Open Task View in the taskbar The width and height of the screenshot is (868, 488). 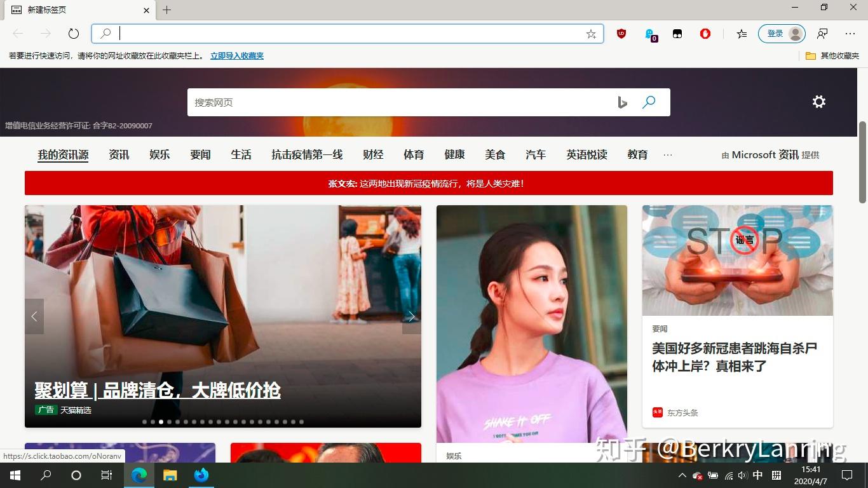pos(107,475)
